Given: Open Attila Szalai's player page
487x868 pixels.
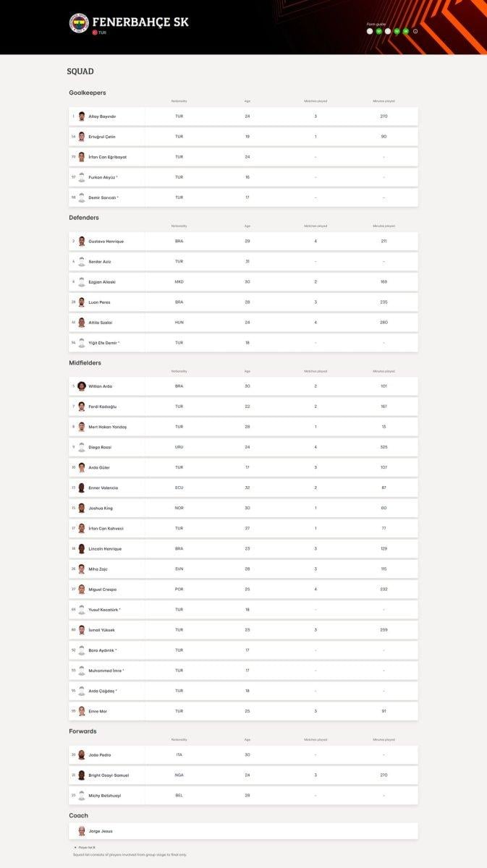Looking at the screenshot, I should [100, 323].
